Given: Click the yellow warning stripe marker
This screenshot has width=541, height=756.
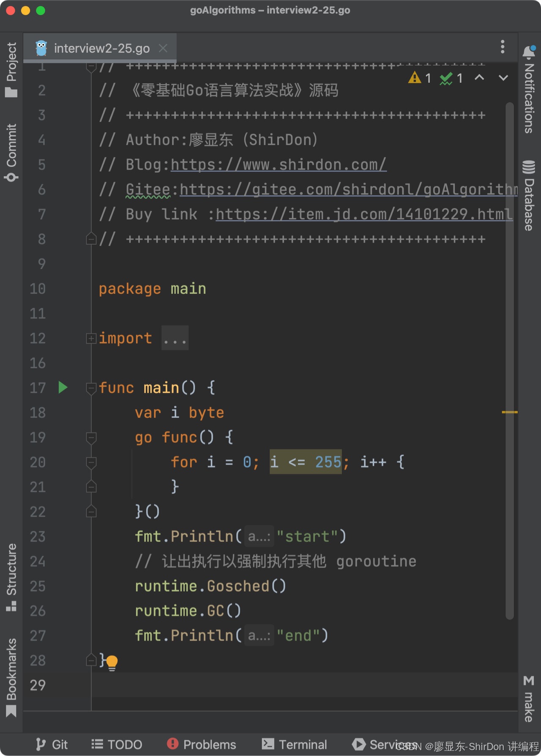Looking at the screenshot, I should pos(510,412).
